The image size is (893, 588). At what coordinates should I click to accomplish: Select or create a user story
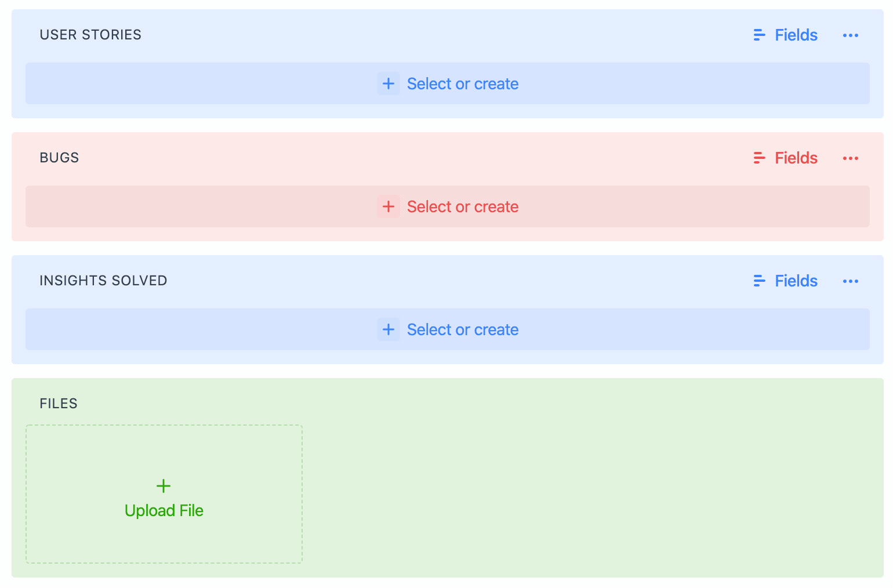tap(463, 84)
